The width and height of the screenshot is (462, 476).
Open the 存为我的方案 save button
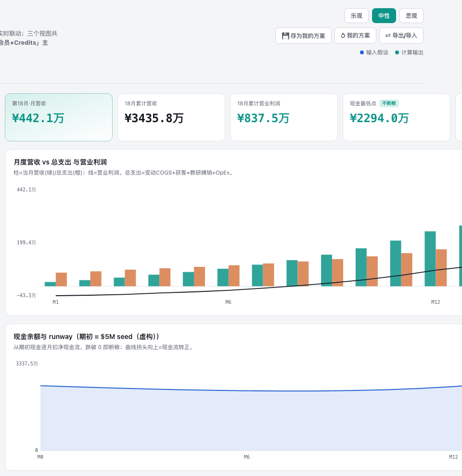[303, 36]
